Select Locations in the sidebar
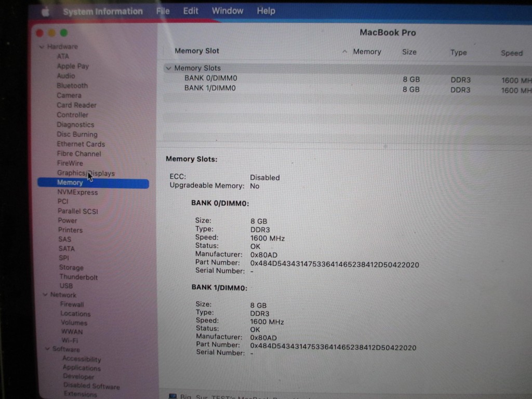This screenshot has width=532, height=399. 75,313
